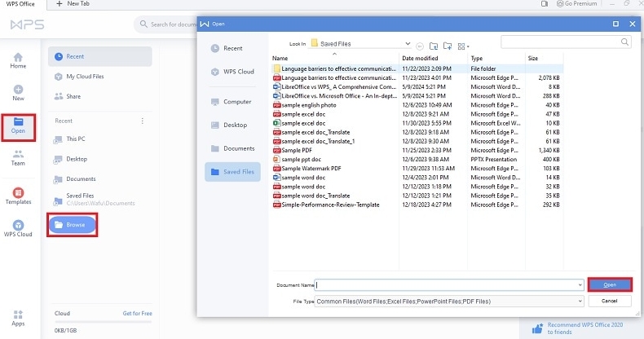Click the Go Premium button
Viewport: 644px width, 339px height.
coord(576,4)
